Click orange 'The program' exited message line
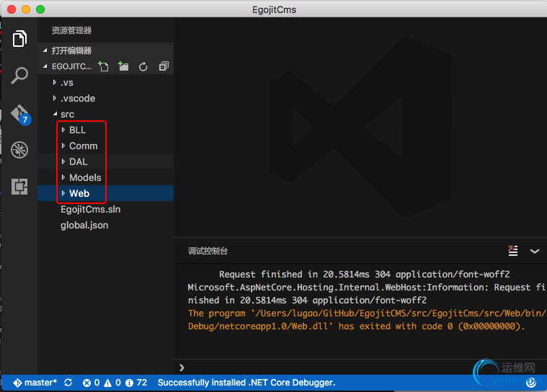Image resolution: width=547 pixels, height=392 pixels. [367, 313]
